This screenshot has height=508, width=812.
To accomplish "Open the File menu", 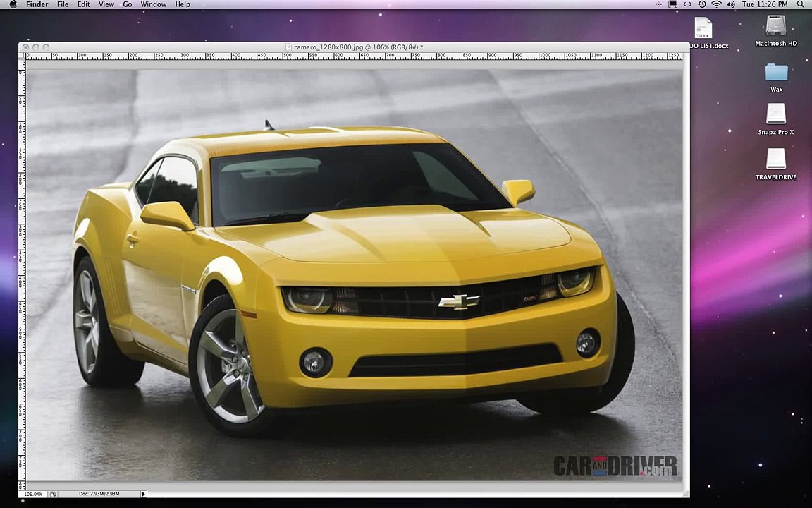I will pos(63,4).
